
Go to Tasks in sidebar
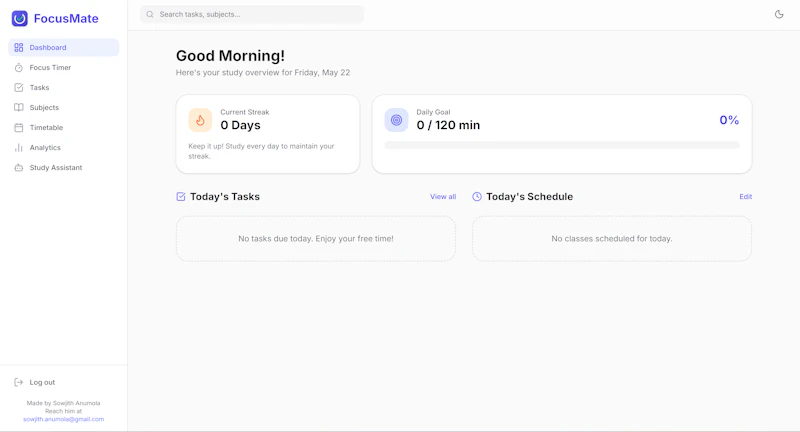(x=64, y=87)
